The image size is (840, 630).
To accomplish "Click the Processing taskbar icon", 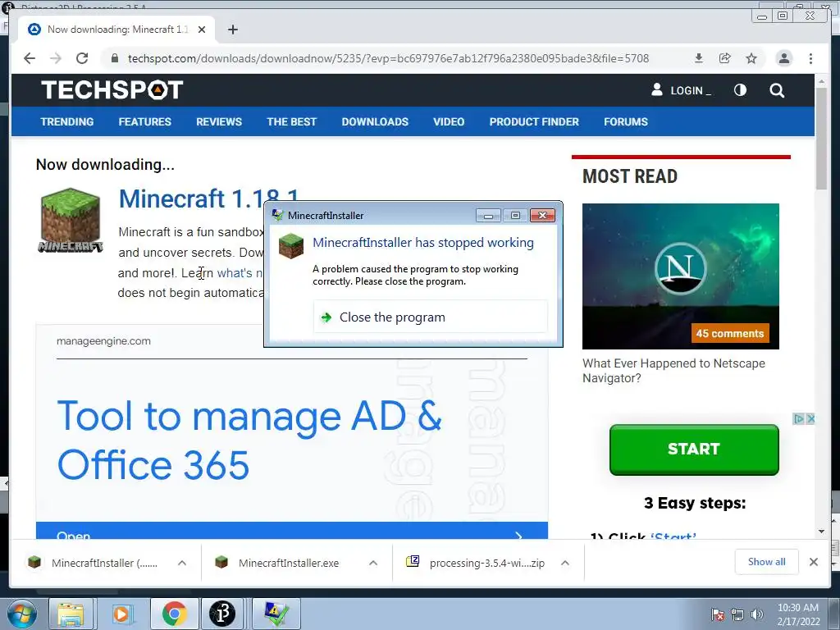I will [x=222, y=614].
